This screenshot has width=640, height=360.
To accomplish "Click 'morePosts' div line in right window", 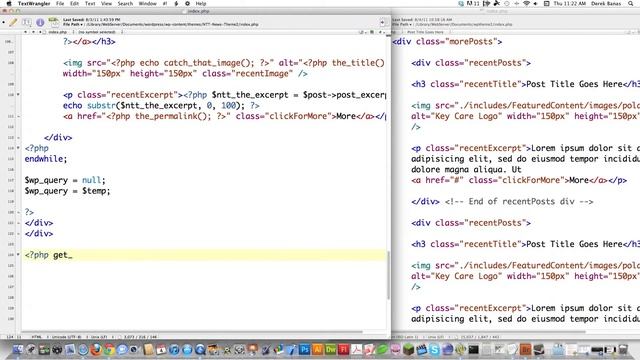I will pyautogui.click(x=447, y=42).
